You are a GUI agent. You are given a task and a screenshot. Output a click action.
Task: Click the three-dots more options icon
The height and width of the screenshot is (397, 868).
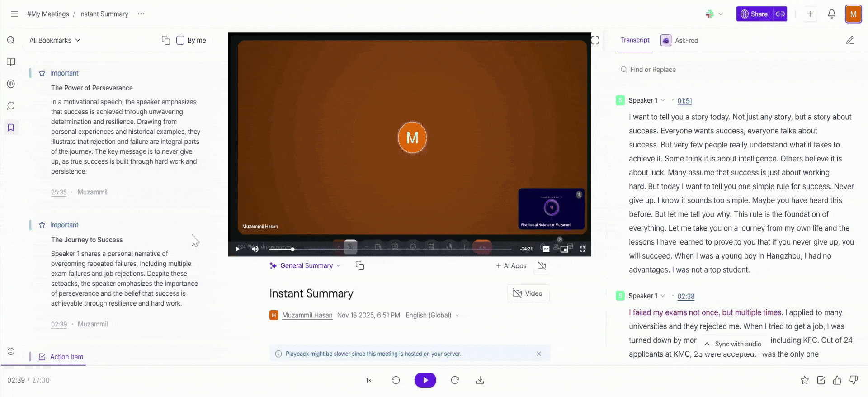click(141, 14)
